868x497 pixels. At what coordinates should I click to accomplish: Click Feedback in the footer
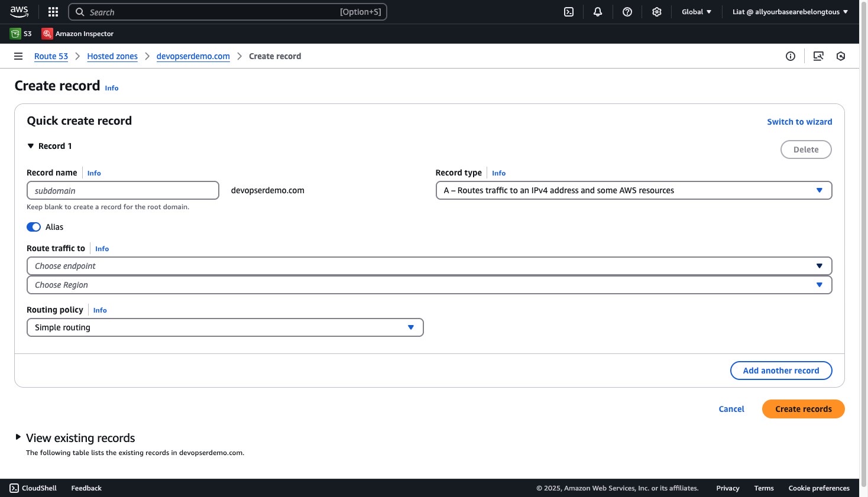click(x=86, y=488)
